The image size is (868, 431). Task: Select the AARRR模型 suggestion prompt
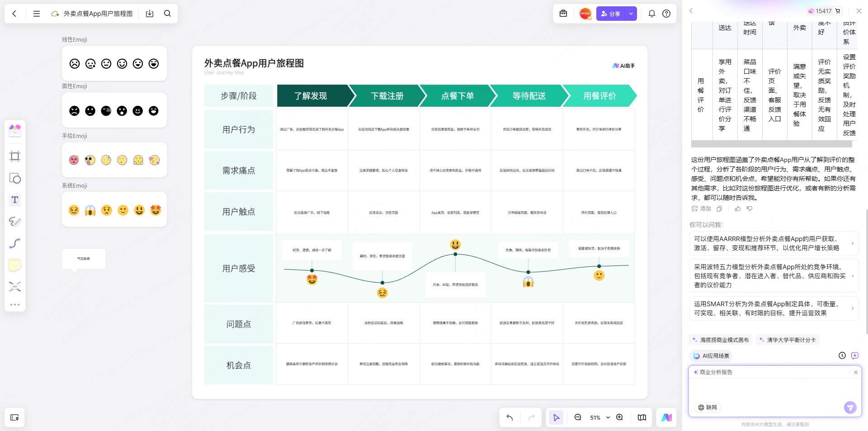pyautogui.click(x=774, y=243)
